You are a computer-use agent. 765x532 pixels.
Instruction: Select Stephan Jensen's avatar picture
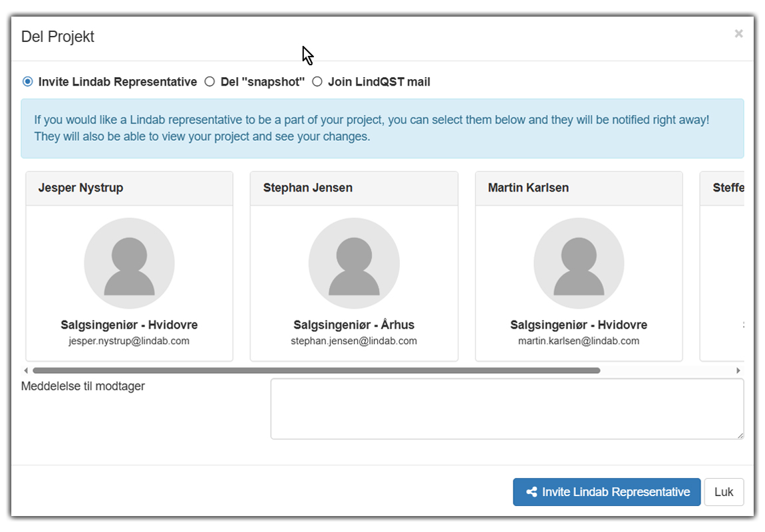(354, 263)
